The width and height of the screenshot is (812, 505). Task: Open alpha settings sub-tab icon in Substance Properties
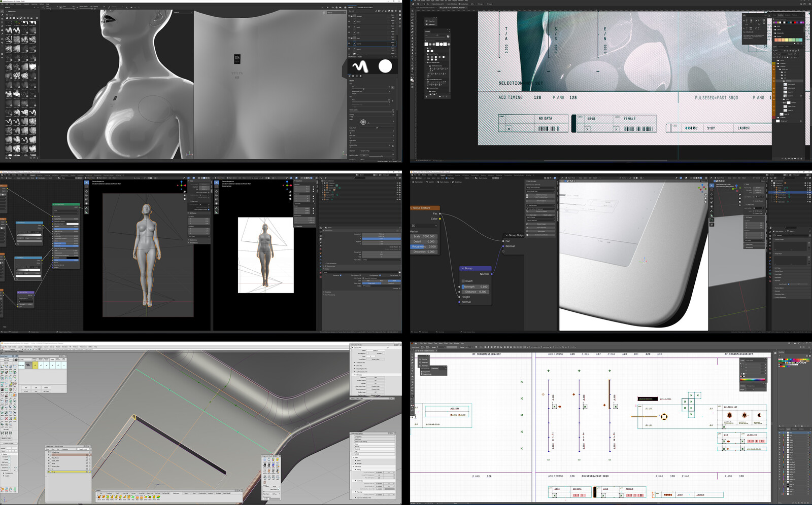353,76
